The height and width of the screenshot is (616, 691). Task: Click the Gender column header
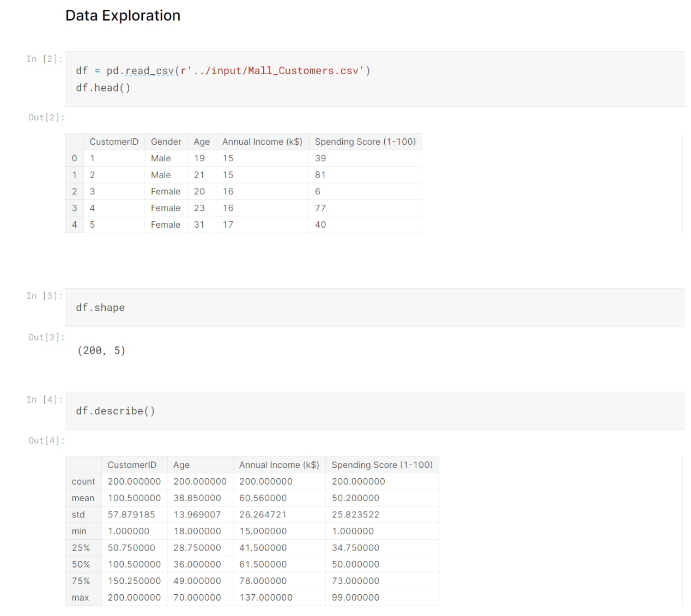click(x=166, y=142)
